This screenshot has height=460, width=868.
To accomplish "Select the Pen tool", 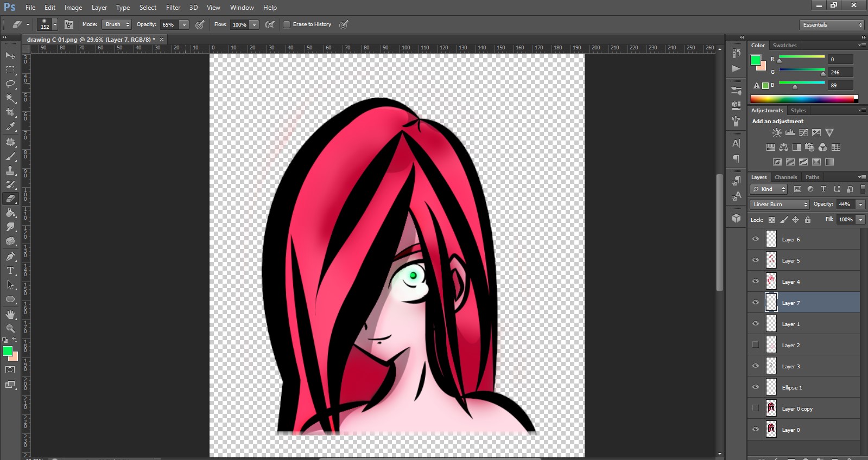I will [10, 257].
